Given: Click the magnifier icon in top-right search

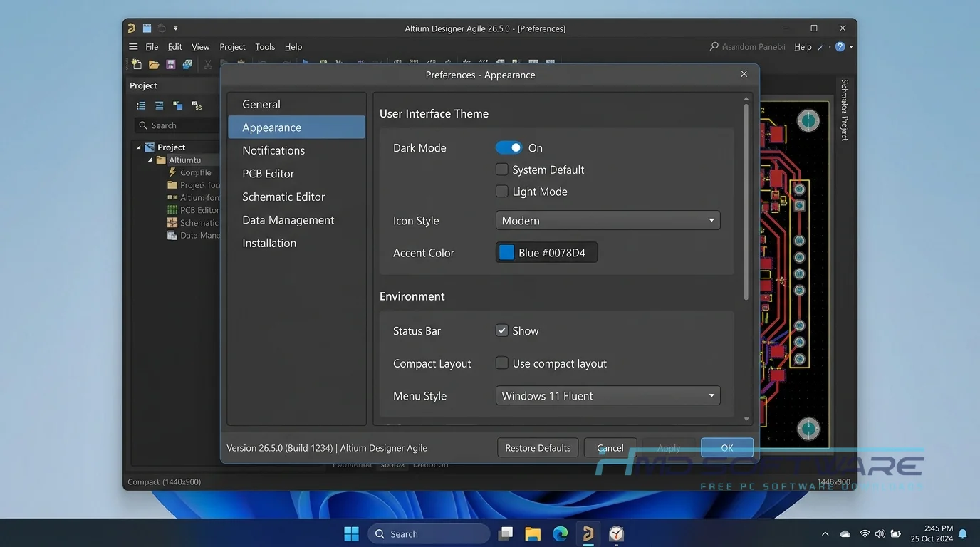Looking at the screenshot, I should pos(714,46).
